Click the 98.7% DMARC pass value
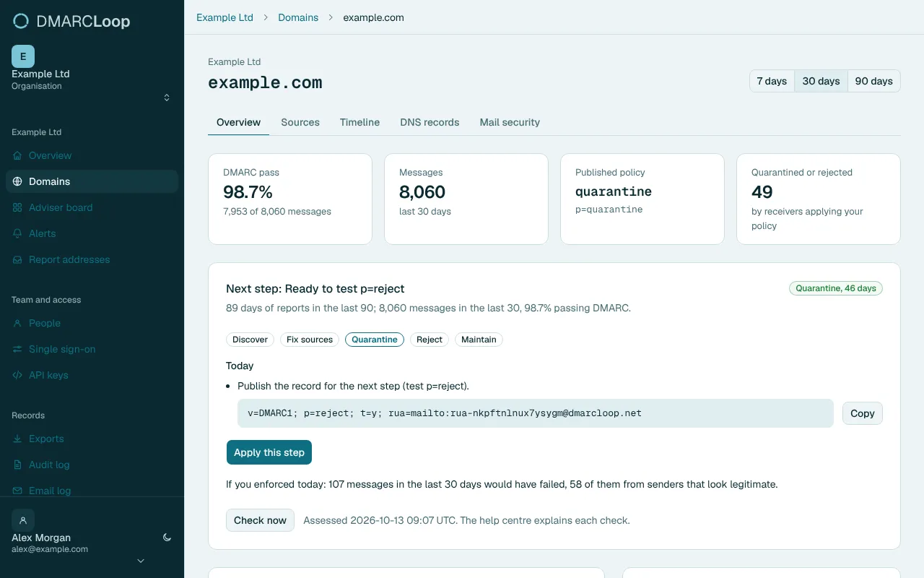Image resolution: width=924 pixels, height=578 pixels. [x=248, y=192]
